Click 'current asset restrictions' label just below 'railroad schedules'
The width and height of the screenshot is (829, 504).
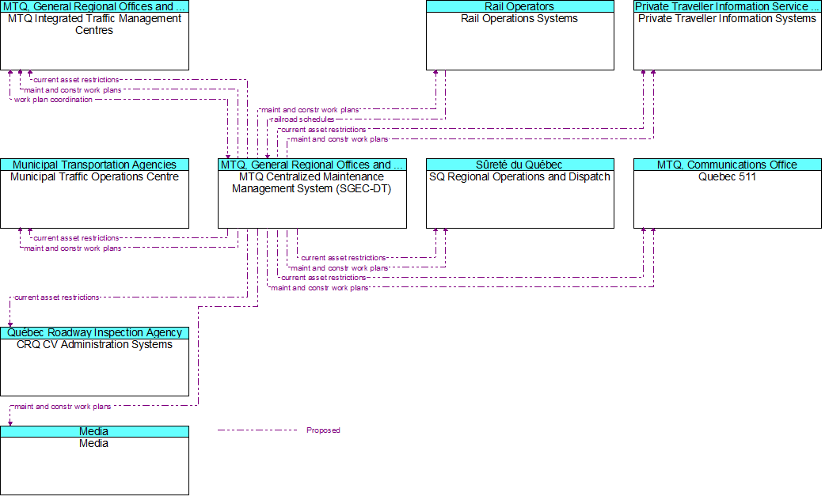click(x=324, y=130)
